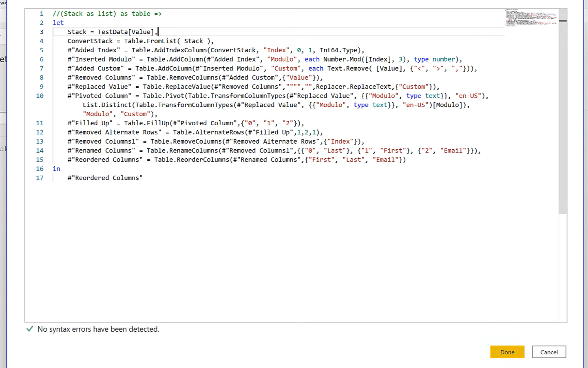Click the "Modulo" string on line 6
The width and height of the screenshot is (588, 368).
click(x=282, y=60)
